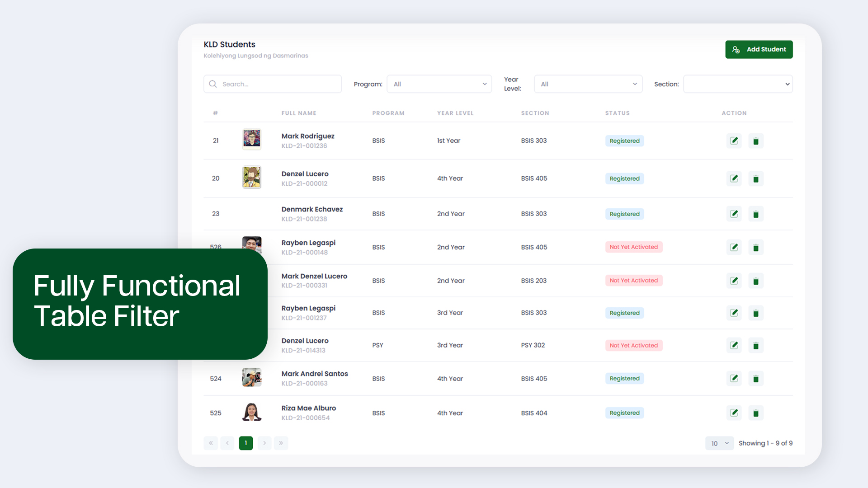The height and width of the screenshot is (488, 868).
Task: Click the STATUS column header
Action: pos(618,113)
